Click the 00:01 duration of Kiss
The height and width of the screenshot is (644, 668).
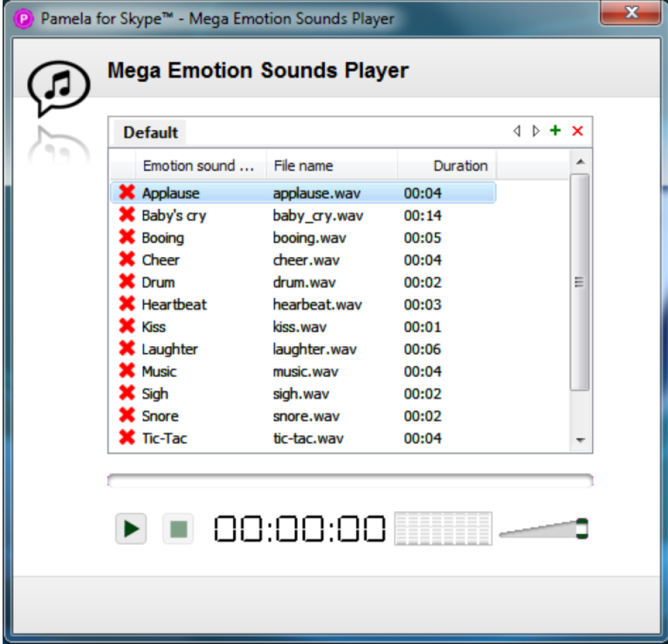[x=422, y=327]
